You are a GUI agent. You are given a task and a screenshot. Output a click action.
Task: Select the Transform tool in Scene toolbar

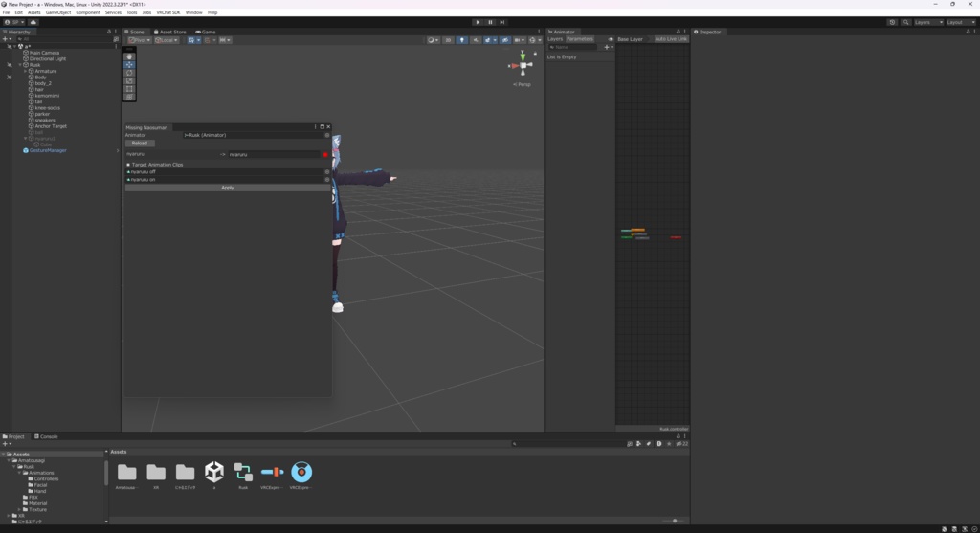(129, 97)
